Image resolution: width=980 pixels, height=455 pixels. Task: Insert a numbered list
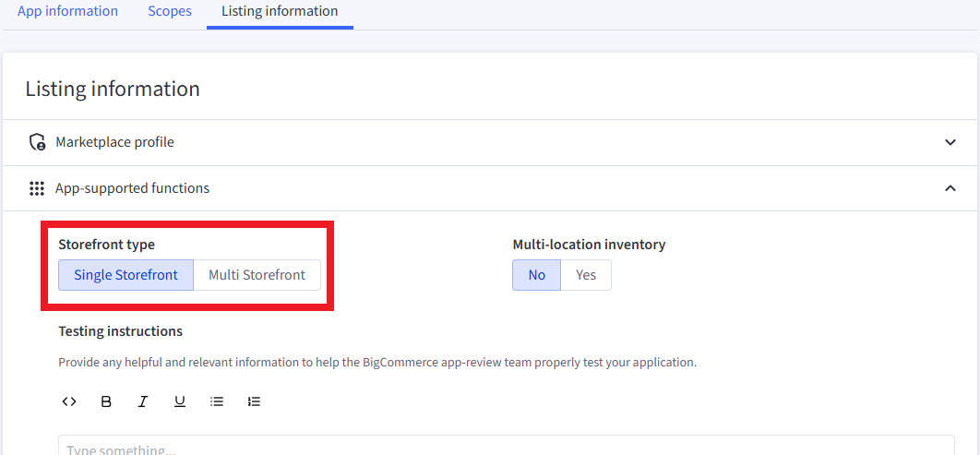pyautogui.click(x=255, y=401)
